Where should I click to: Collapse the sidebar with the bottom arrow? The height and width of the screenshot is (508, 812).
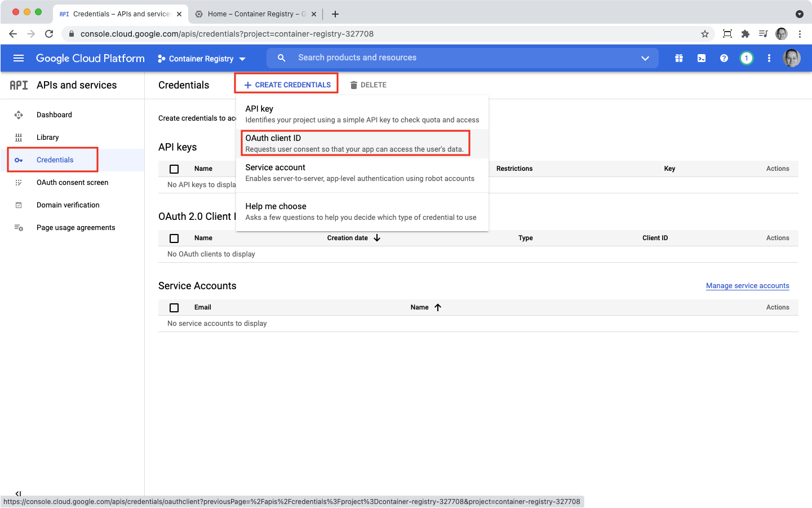click(18, 493)
